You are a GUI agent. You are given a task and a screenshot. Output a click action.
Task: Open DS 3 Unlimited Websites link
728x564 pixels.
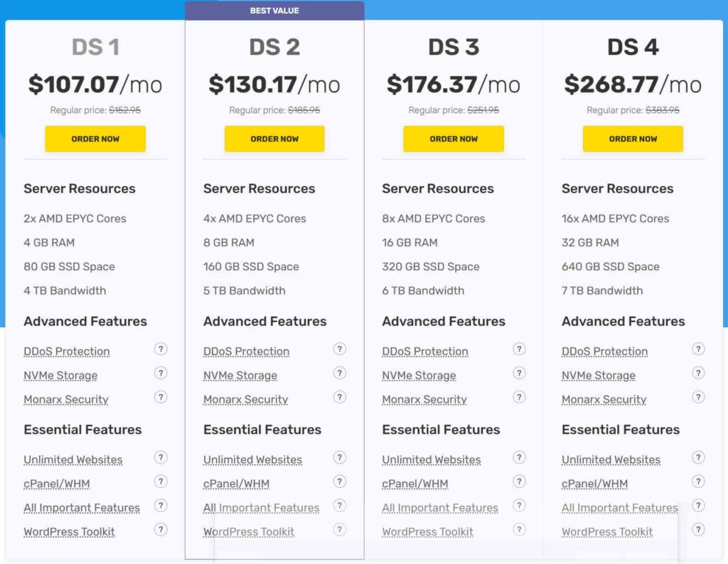[x=431, y=460]
